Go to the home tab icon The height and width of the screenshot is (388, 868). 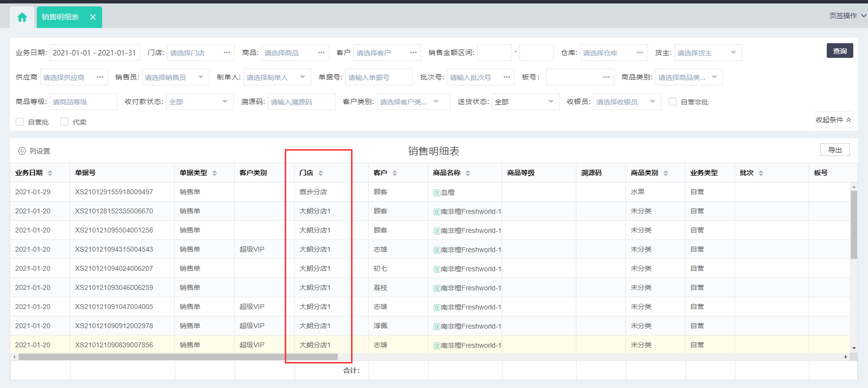tap(22, 18)
